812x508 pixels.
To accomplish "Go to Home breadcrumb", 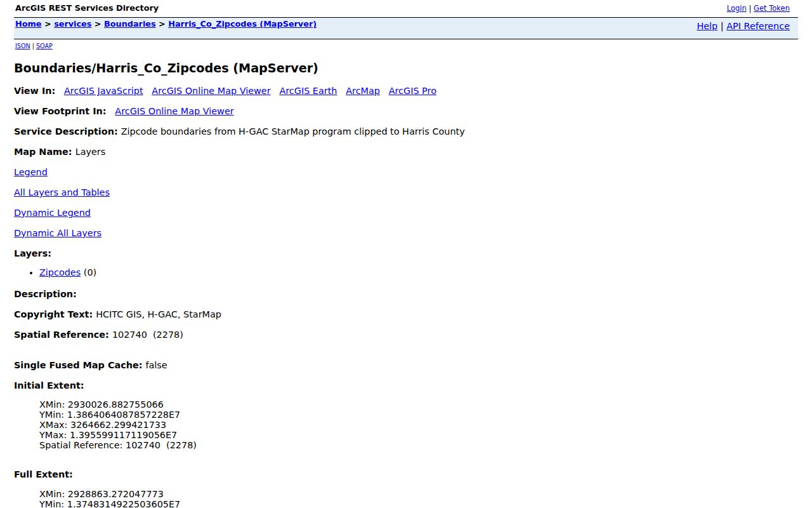I will click(x=28, y=24).
